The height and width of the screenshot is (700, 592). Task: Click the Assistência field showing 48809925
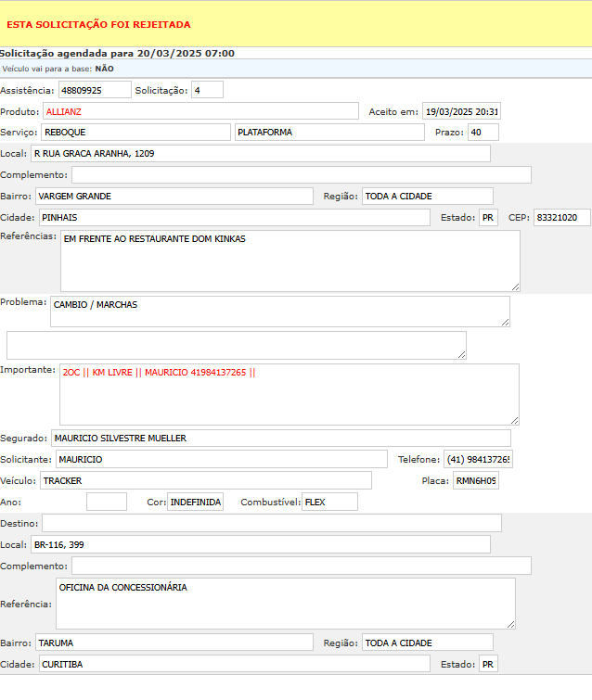(94, 90)
